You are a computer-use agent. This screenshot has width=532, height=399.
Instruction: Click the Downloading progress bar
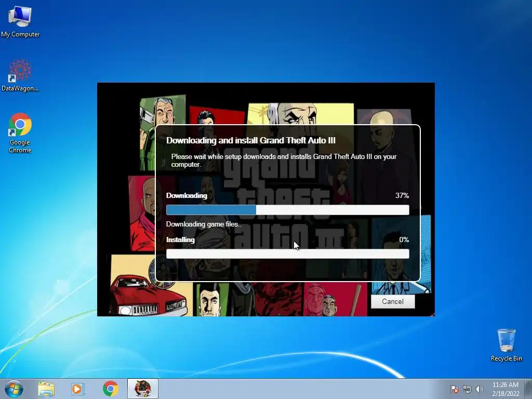(288, 210)
